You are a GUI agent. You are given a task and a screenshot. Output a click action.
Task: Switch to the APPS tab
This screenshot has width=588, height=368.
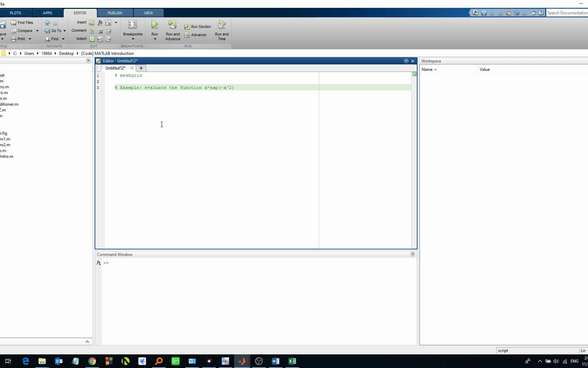coord(48,13)
